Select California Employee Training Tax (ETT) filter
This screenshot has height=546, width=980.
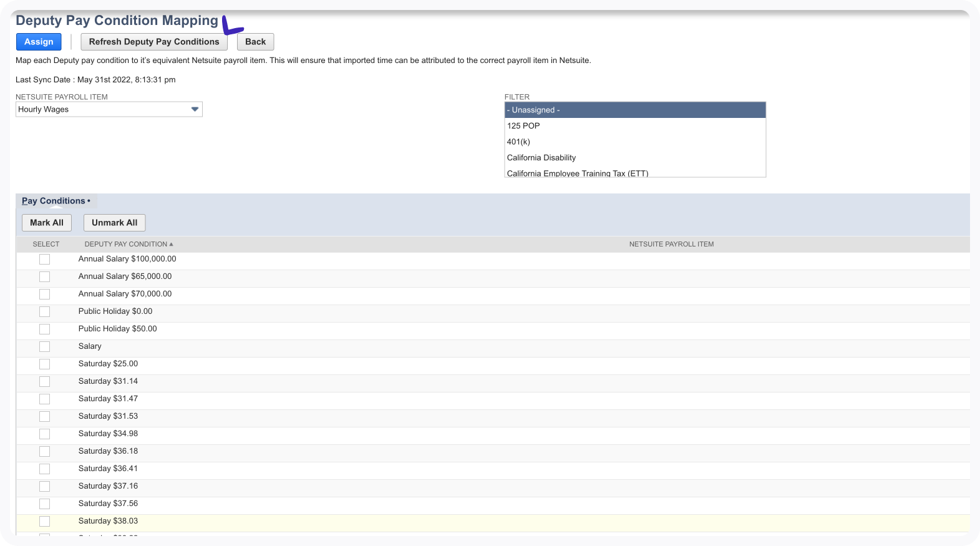635,173
